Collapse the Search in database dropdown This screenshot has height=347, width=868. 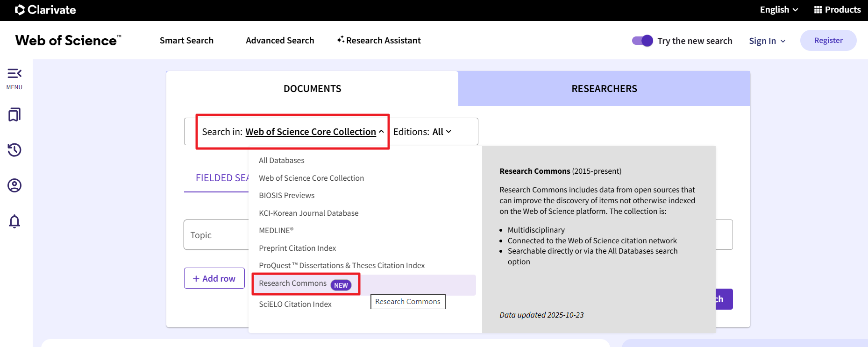pos(293,132)
